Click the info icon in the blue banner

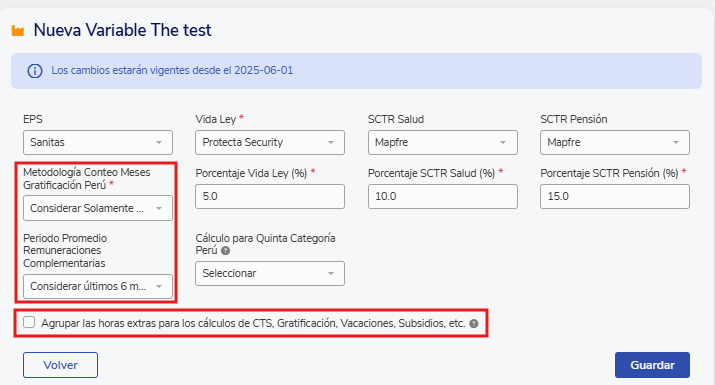point(35,71)
